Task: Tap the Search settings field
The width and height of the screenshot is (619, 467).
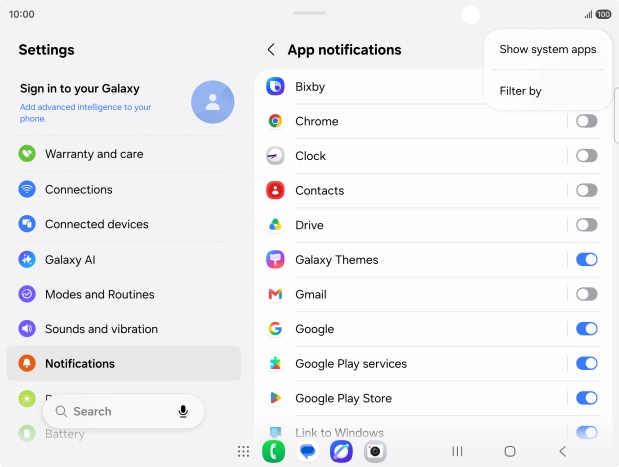Action: [x=123, y=411]
